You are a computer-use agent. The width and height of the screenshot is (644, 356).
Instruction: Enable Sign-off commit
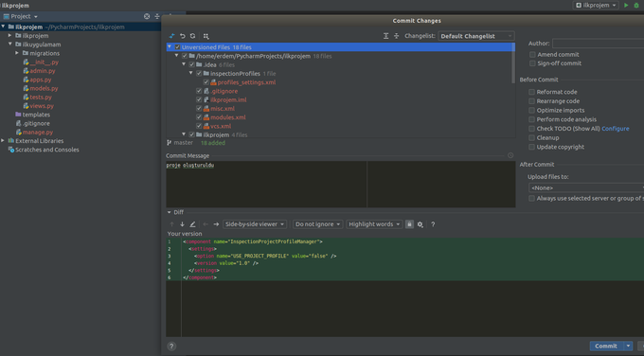pos(532,63)
